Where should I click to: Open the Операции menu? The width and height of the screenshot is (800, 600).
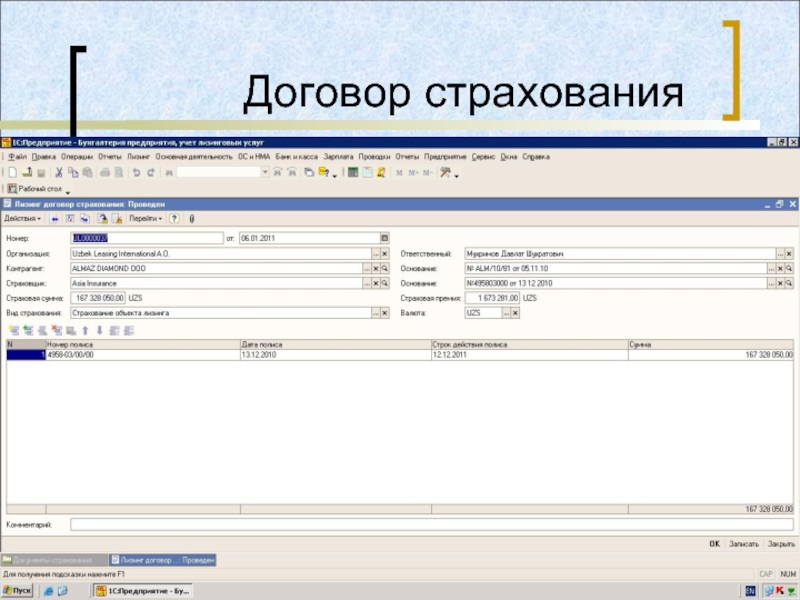(77, 157)
